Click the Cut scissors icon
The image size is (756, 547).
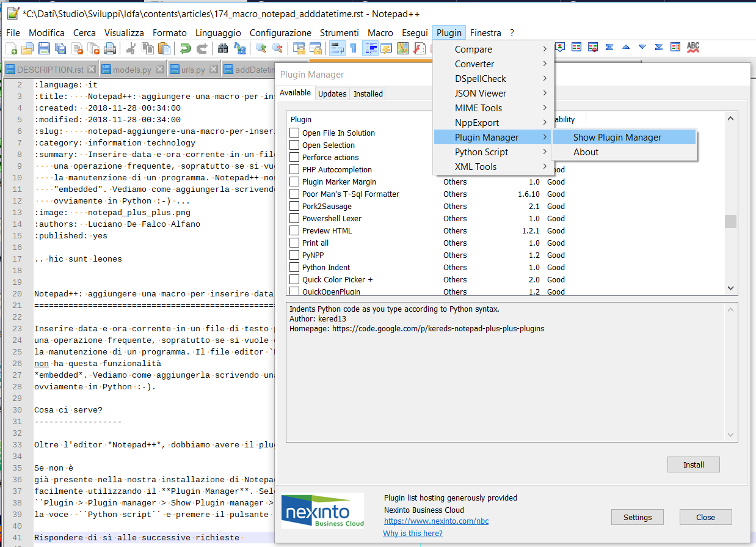pos(131,48)
